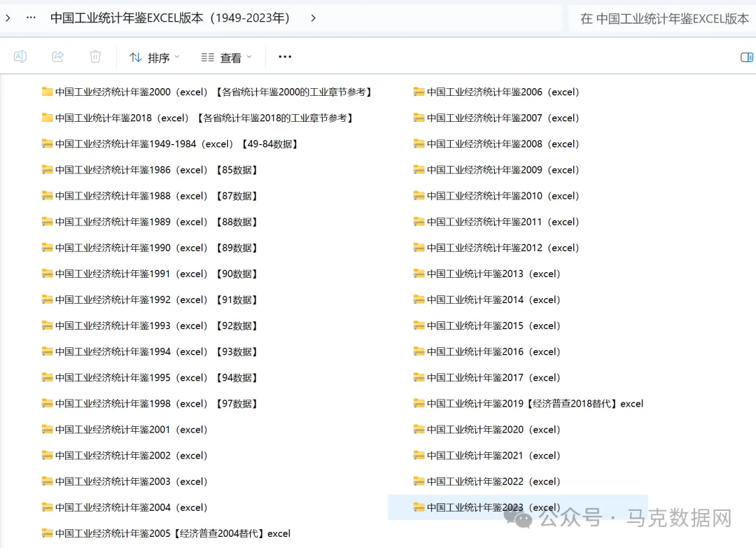This screenshot has height=548, width=756.
Task: Select folder icon of 中国工业经济统计年鉴2000
Action: [48, 92]
